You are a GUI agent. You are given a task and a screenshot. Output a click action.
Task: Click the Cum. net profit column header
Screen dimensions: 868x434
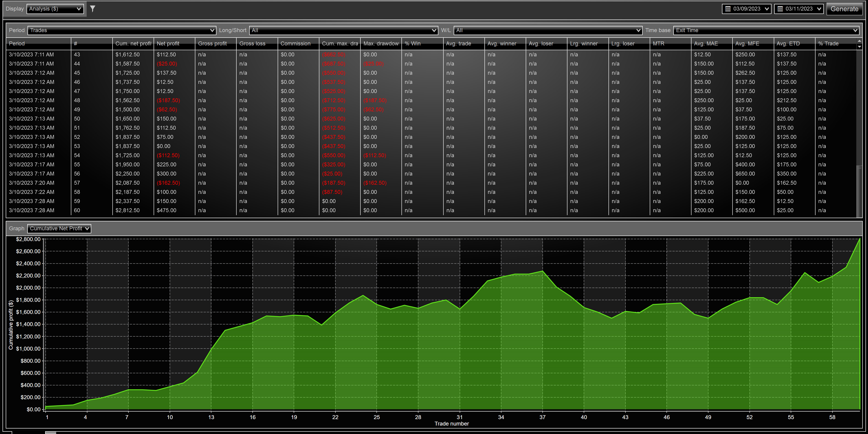(133, 44)
